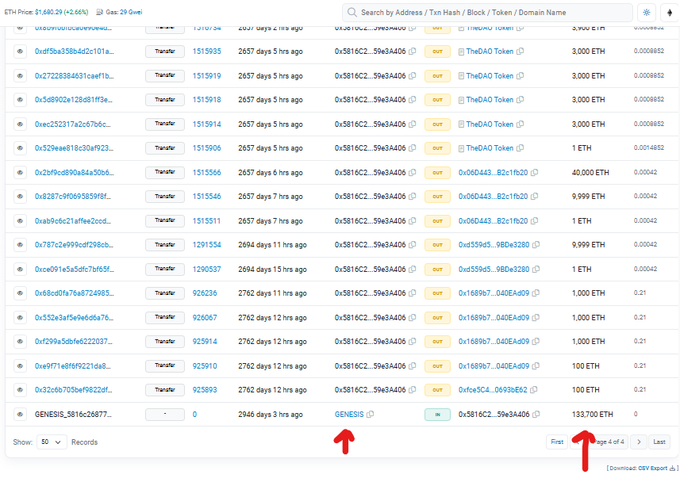The width and height of the screenshot is (680, 482).
Task: Eye icon for txn 0xe9f71e8f6f9221da8
Action: (20, 366)
